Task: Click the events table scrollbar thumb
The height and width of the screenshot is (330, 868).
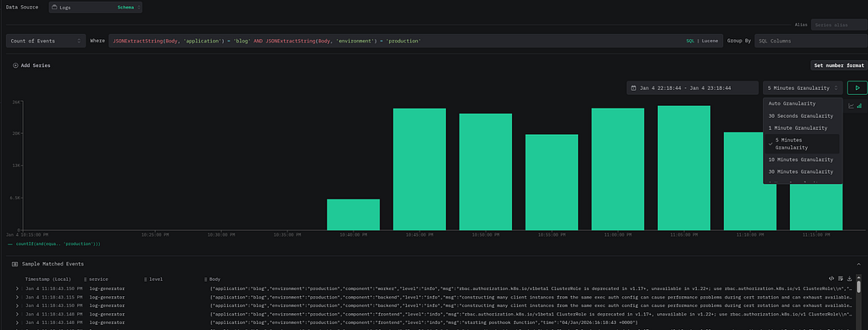Action: tap(860, 288)
